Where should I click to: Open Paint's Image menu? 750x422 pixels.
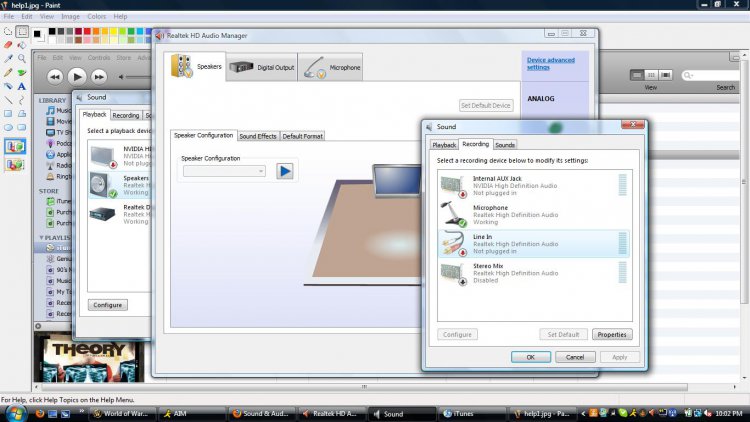[x=70, y=16]
